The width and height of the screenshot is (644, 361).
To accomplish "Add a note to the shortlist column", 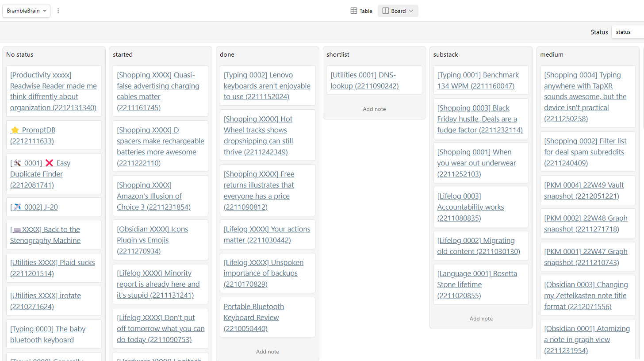I will 374,109.
